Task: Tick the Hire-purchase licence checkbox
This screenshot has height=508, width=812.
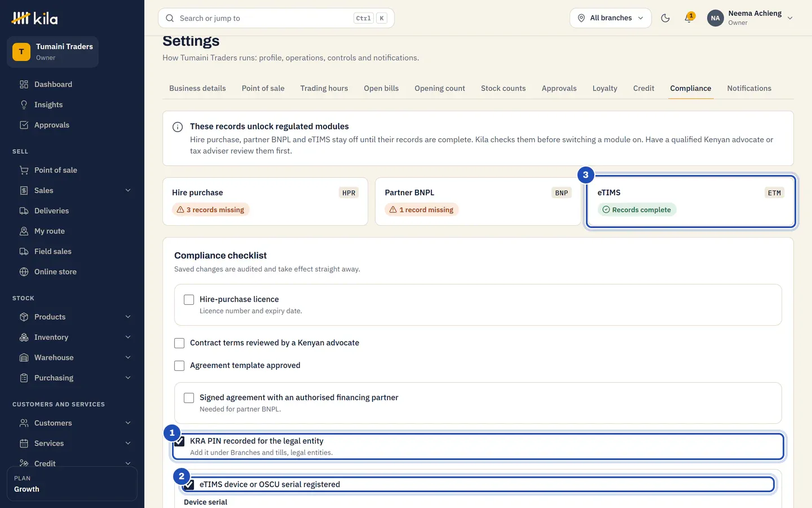Action: 189,300
